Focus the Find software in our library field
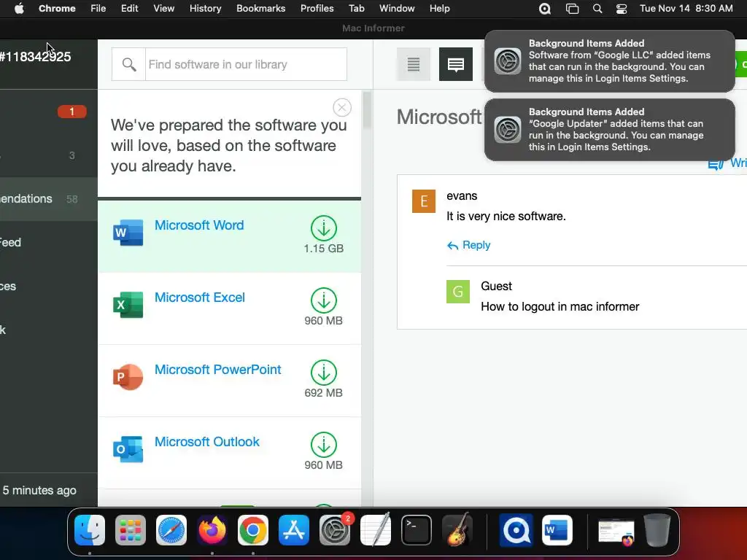Screen dimensions: 747x560 (246, 64)
